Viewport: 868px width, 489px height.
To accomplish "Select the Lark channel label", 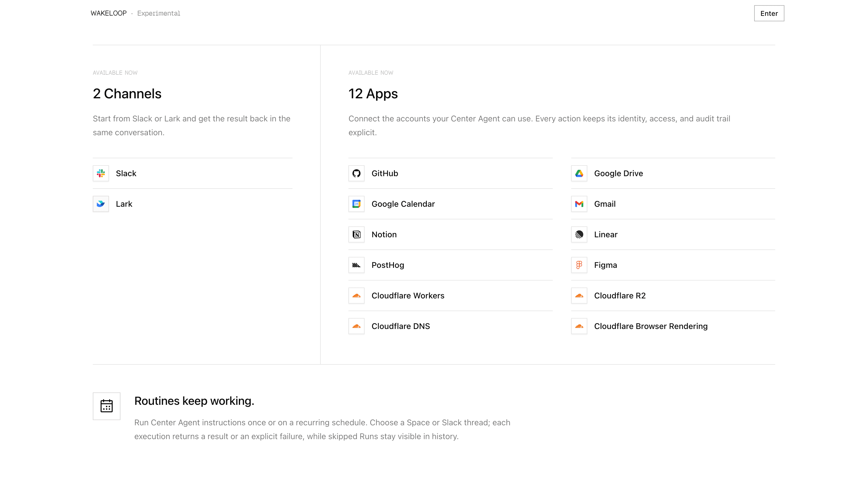I will pyautogui.click(x=124, y=204).
